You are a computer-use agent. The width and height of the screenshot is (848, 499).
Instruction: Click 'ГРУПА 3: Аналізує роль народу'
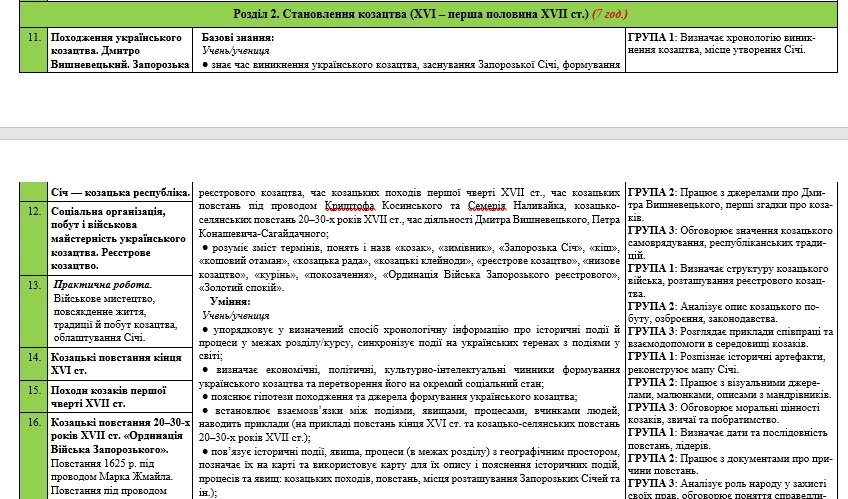(x=727, y=489)
